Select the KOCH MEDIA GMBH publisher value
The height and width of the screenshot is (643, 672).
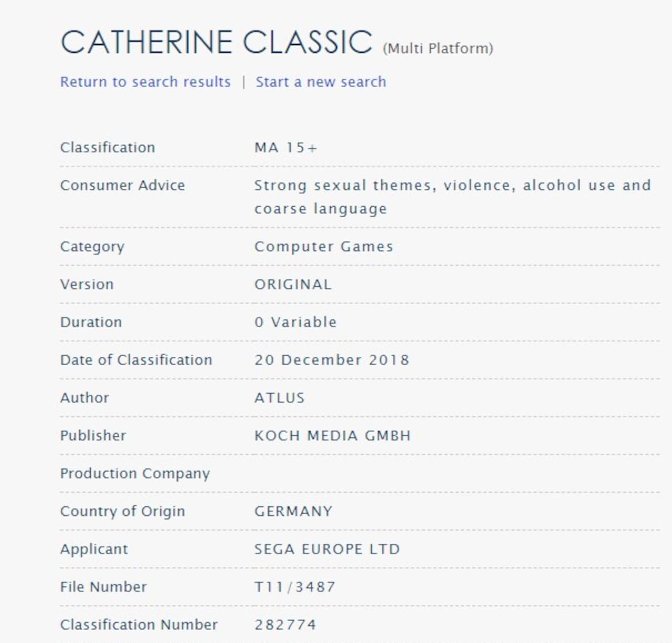tap(333, 436)
